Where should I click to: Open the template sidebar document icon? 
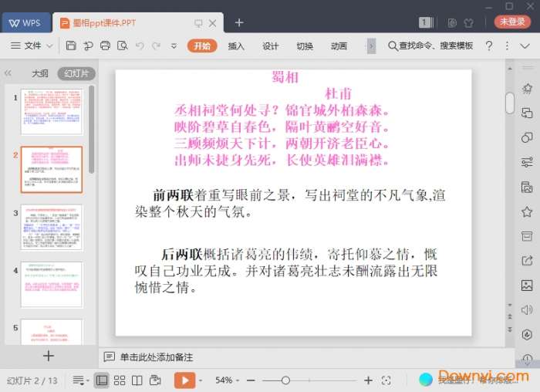pyautogui.click(x=527, y=187)
